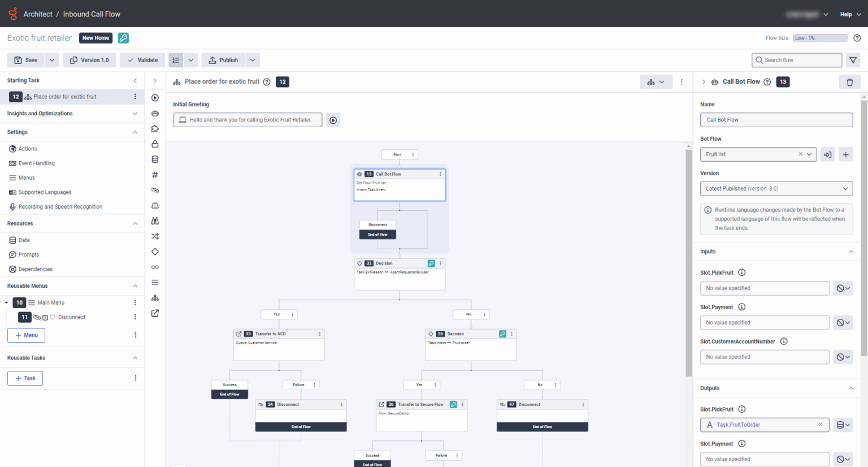Image resolution: width=868 pixels, height=467 pixels.
Task: Select the Decision diamond icon in the toolbar
Action: pyautogui.click(x=155, y=252)
